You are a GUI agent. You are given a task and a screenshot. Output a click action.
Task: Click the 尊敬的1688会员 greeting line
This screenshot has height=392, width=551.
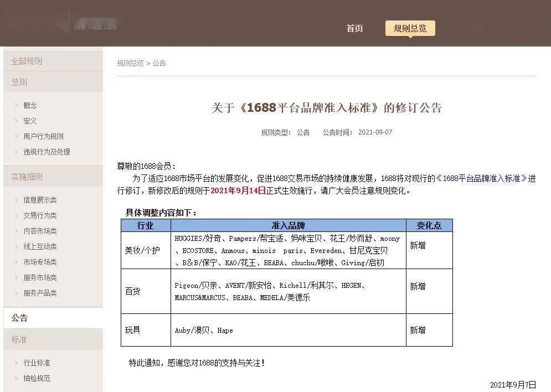click(146, 166)
